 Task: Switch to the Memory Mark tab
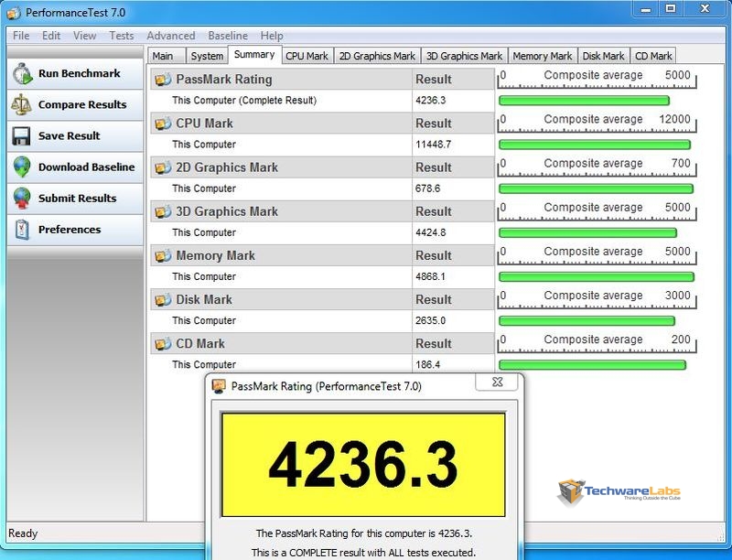tap(543, 56)
